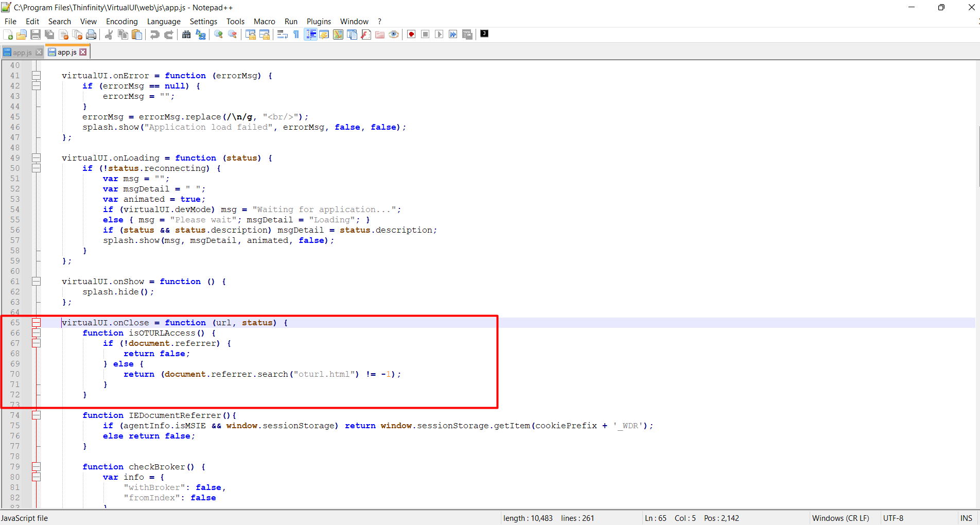Save the current file with the floppy icon
Screen dimensions: 980x525
coord(36,34)
